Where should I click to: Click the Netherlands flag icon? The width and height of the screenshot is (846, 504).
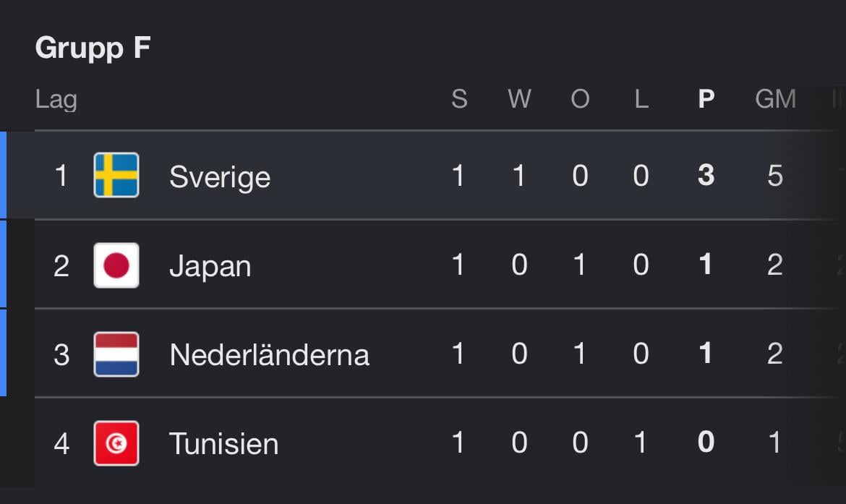[116, 354]
